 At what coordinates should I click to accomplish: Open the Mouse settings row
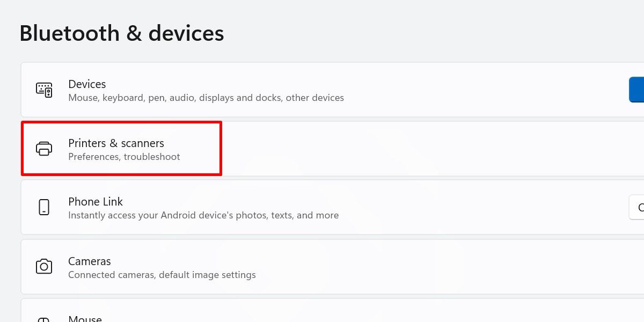point(215,317)
